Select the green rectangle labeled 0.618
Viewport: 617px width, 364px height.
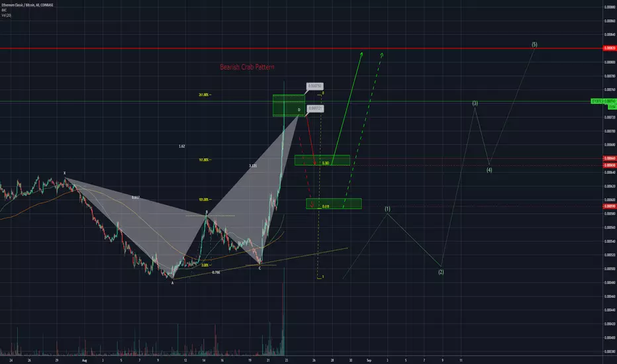[334, 203]
